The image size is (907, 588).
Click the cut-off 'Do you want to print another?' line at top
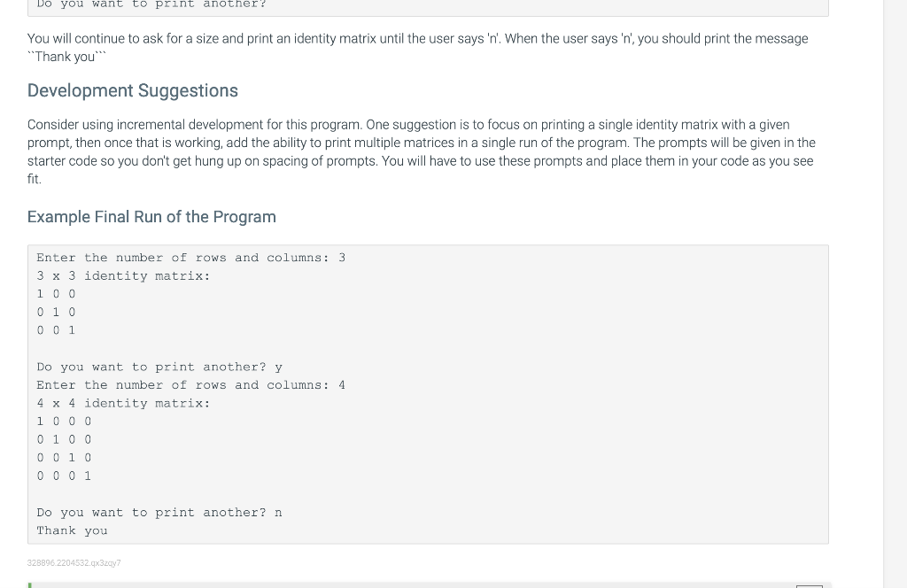pos(151,4)
